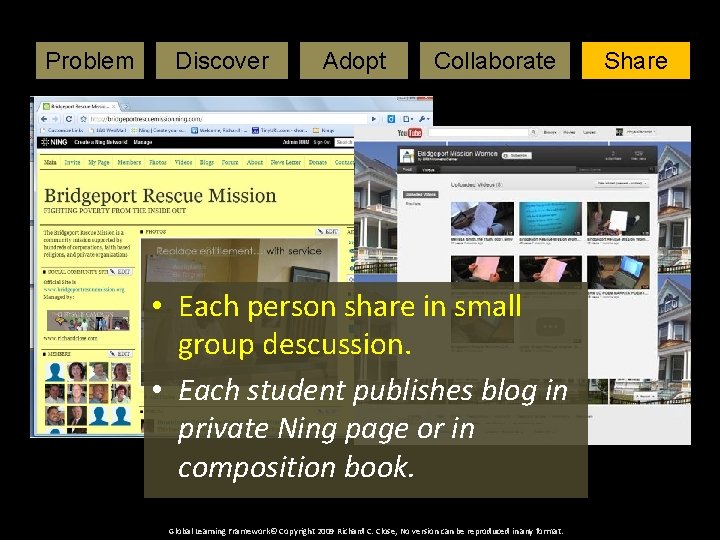Click the YouTube search field
This screenshot has width=720, height=540.
pos(478,132)
